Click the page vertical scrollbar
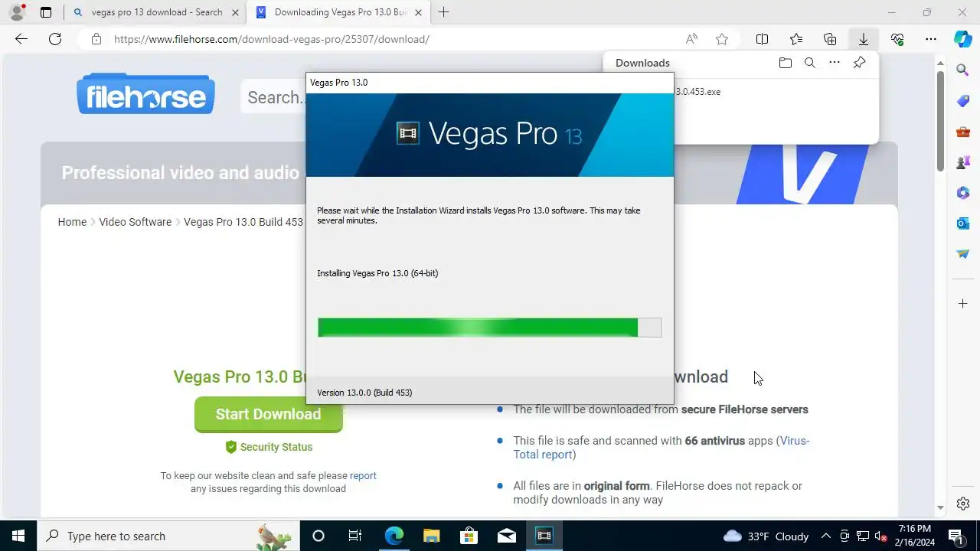The height and width of the screenshot is (551, 980). tap(940, 122)
